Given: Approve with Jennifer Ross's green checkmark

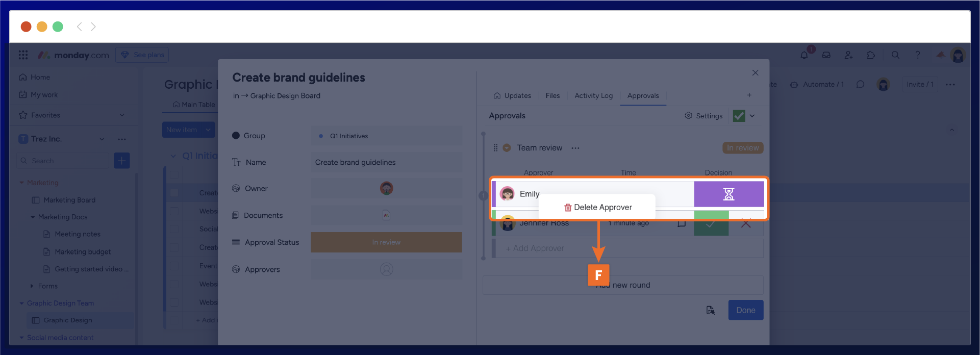Looking at the screenshot, I should 711,224.
